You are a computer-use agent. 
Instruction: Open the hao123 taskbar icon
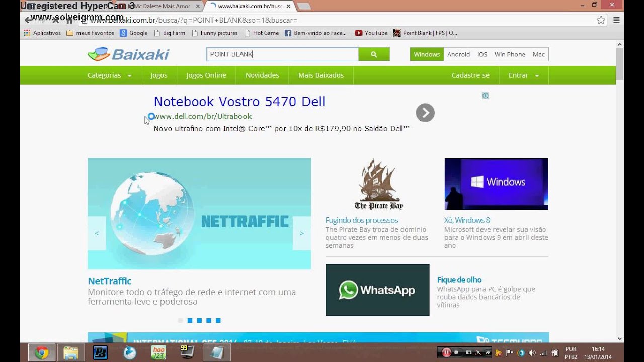(x=158, y=353)
